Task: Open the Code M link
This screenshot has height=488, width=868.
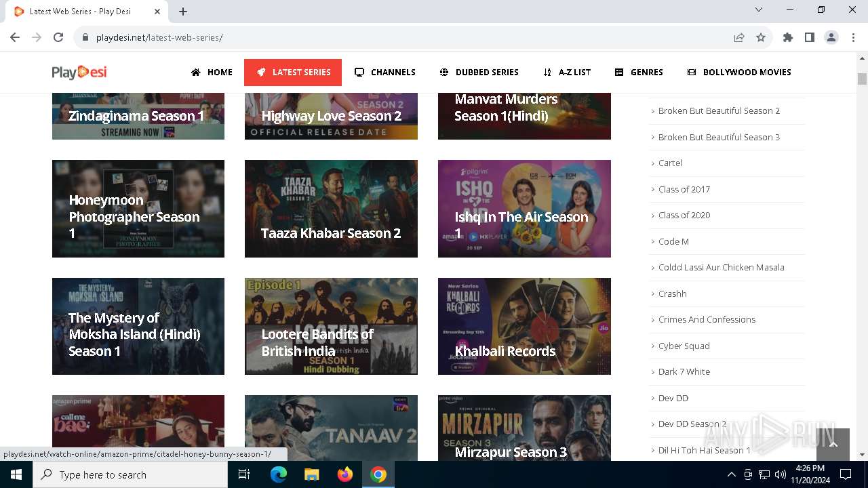Action: 673,241
